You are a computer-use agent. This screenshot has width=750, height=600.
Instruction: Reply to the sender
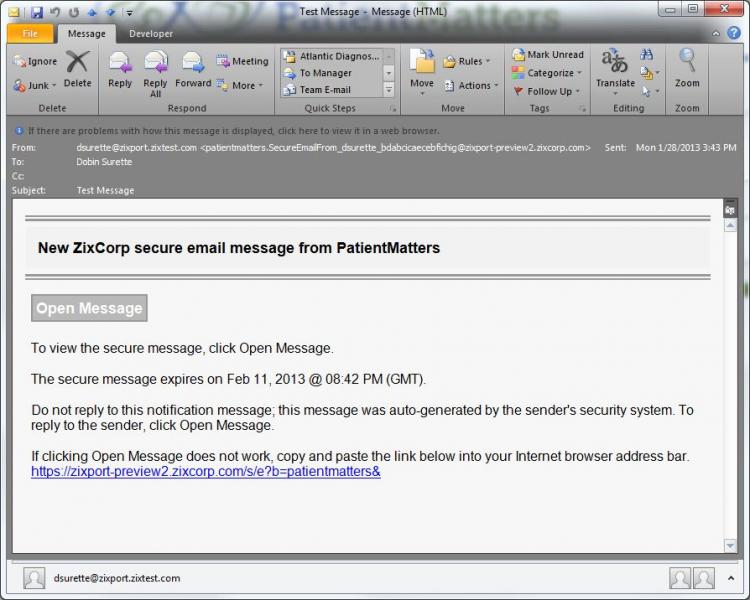120,70
